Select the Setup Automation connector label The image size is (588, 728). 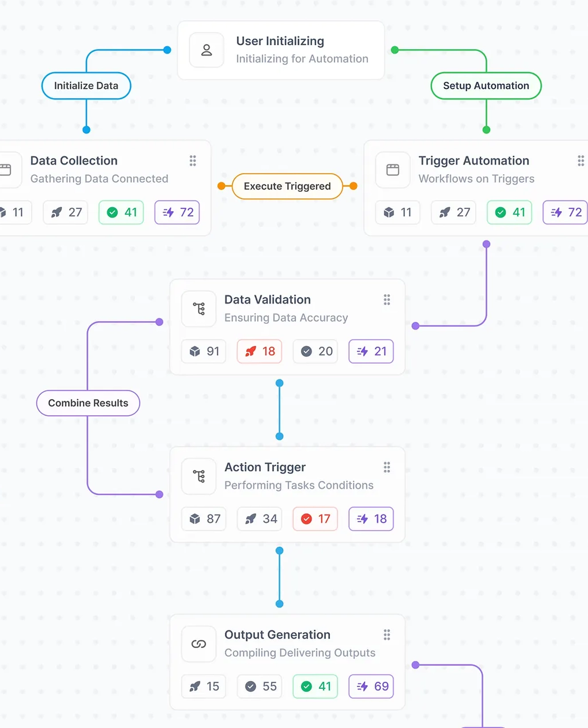tap(486, 86)
